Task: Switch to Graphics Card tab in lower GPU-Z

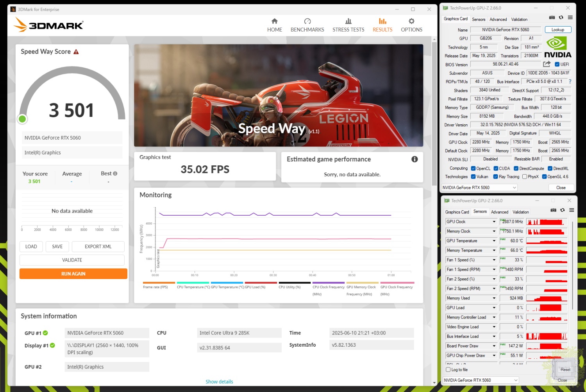Action: tap(457, 212)
